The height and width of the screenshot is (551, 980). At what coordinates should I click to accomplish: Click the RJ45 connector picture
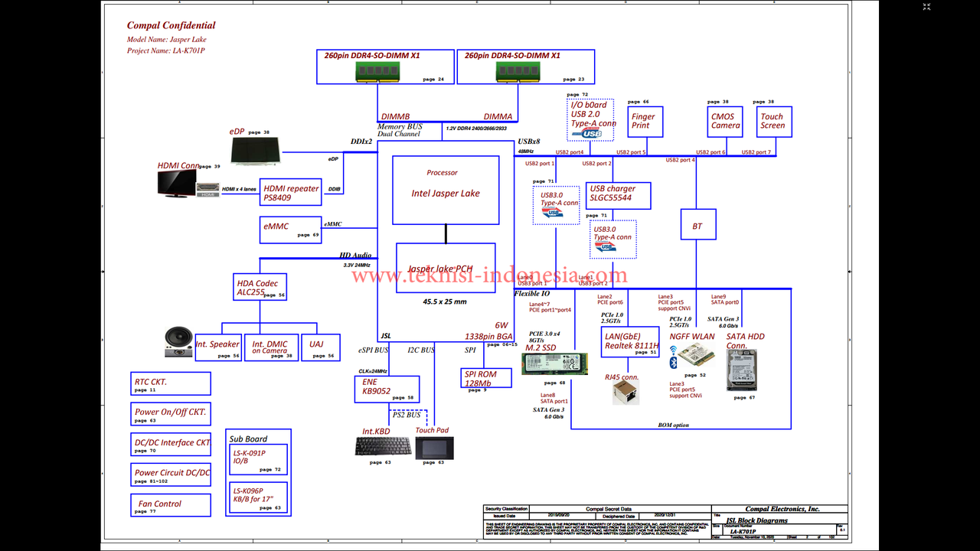click(x=626, y=393)
